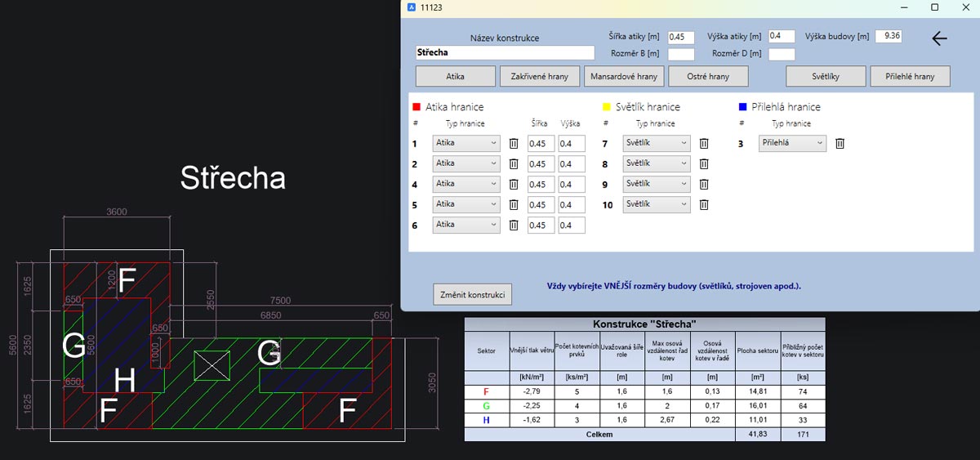
Task: Click the Světlíky button
Action: (825, 76)
